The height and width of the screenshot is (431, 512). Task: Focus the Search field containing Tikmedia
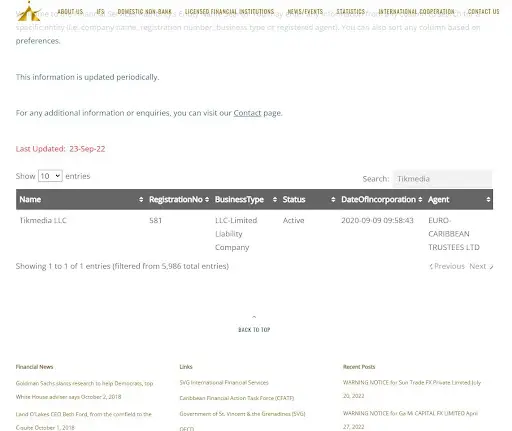[442, 179]
